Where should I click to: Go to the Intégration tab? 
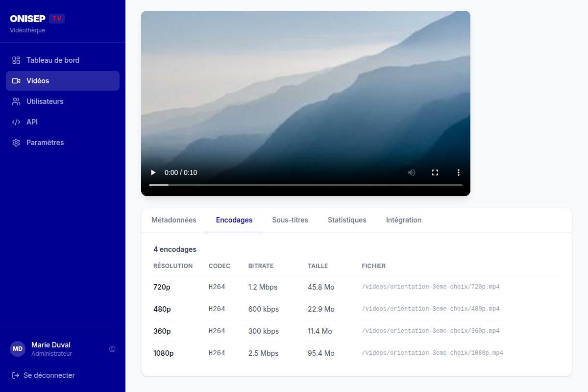click(404, 220)
